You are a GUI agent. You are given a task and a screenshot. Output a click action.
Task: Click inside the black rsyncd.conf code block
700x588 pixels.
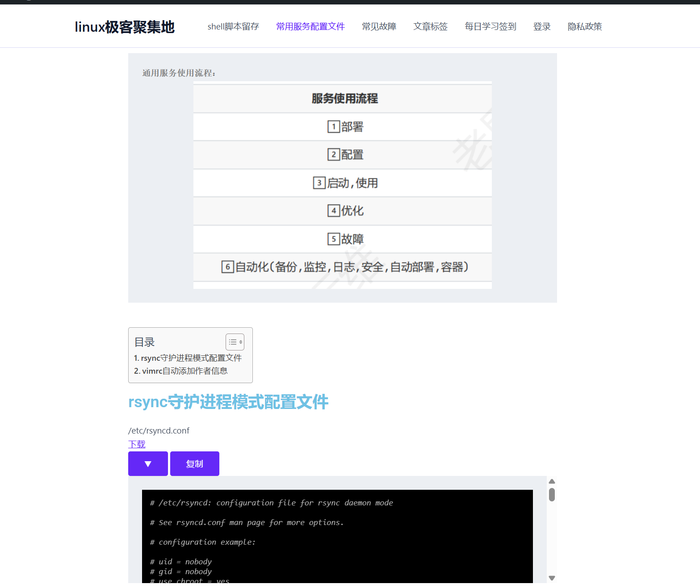337,536
